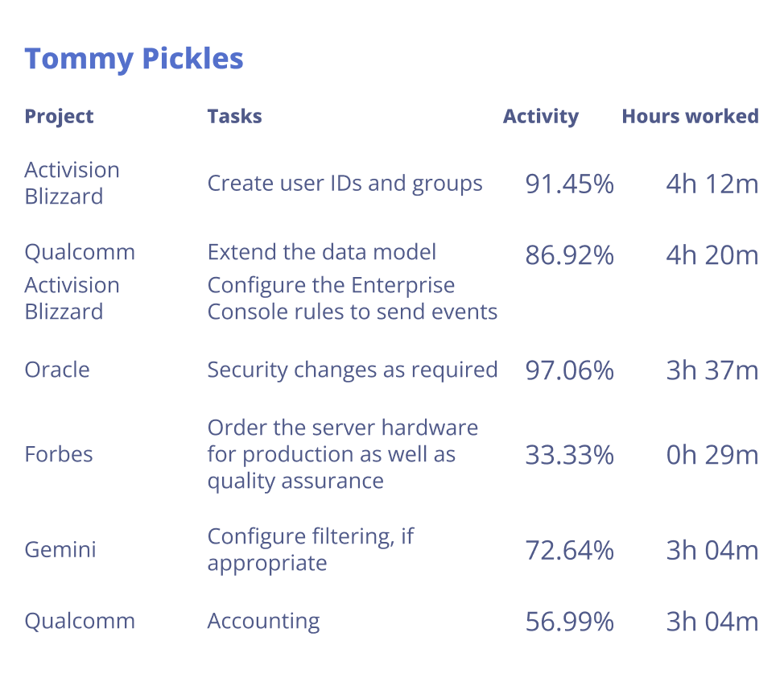The height and width of the screenshot is (674, 784).
Task: Open the Gemini project entry
Action: click(60, 550)
